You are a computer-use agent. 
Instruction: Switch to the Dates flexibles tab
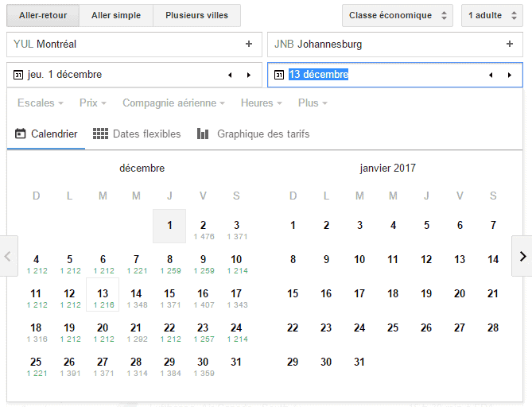click(137, 134)
